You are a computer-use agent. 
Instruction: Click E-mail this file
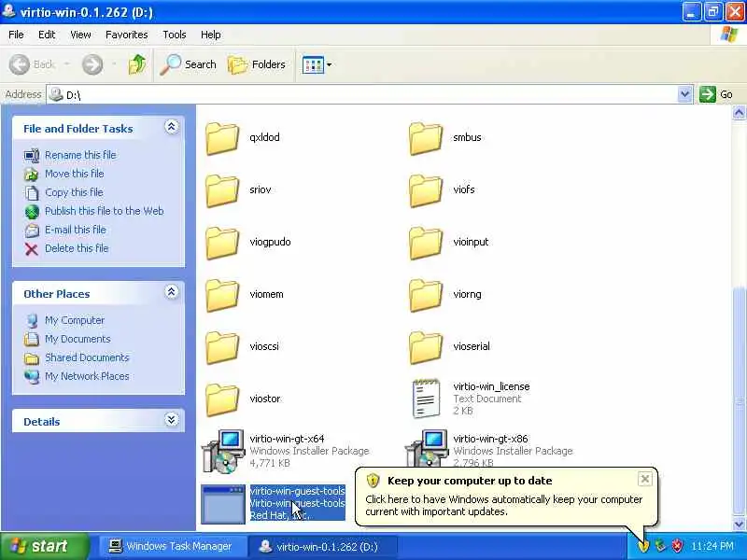pyautogui.click(x=76, y=230)
